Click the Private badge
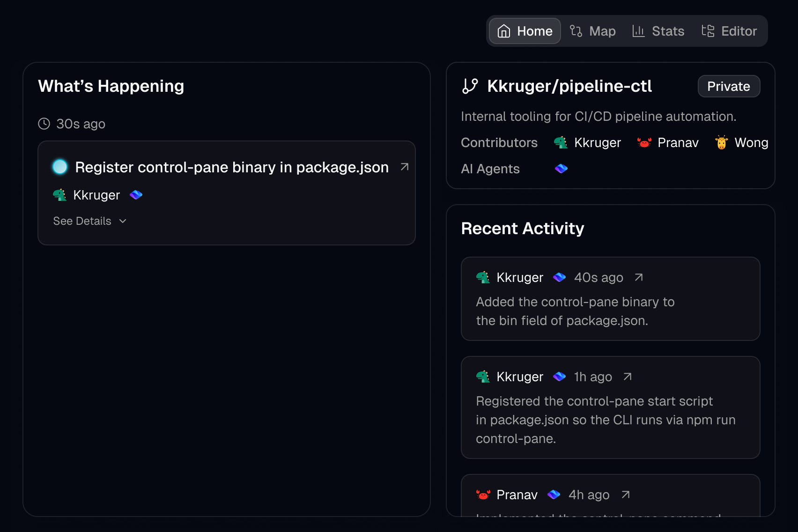 (x=729, y=86)
